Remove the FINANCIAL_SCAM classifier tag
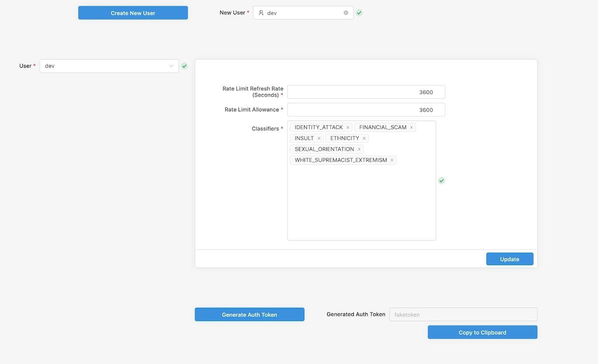 (x=411, y=128)
